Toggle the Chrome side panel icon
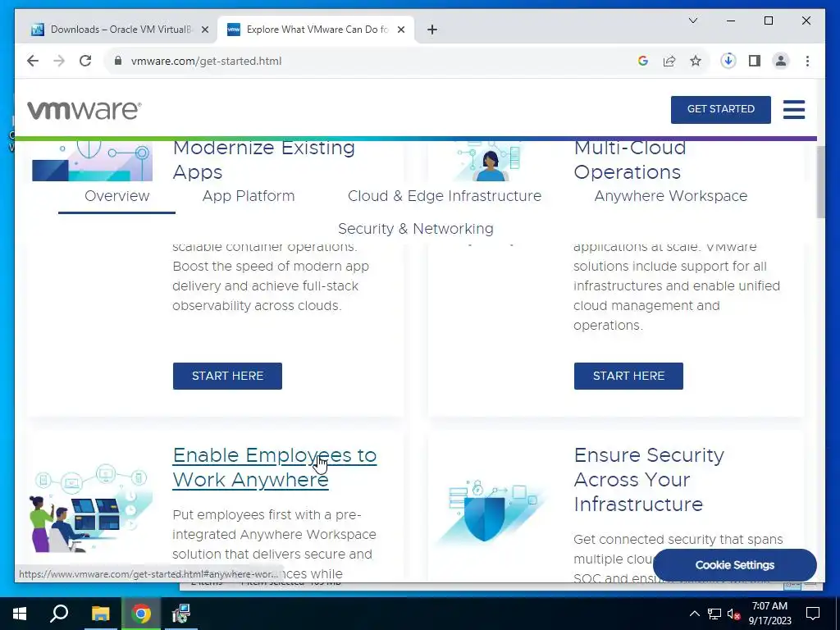The image size is (840, 630). click(755, 61)
